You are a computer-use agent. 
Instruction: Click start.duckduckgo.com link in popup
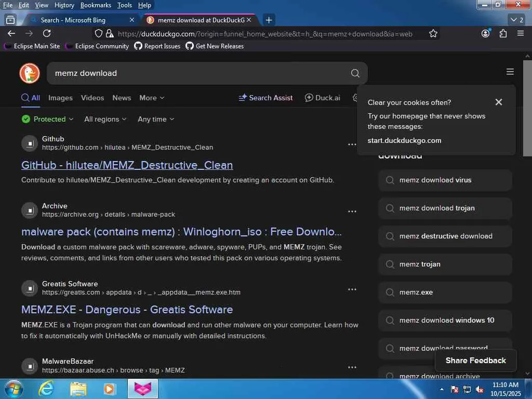[x=404, y=140]
